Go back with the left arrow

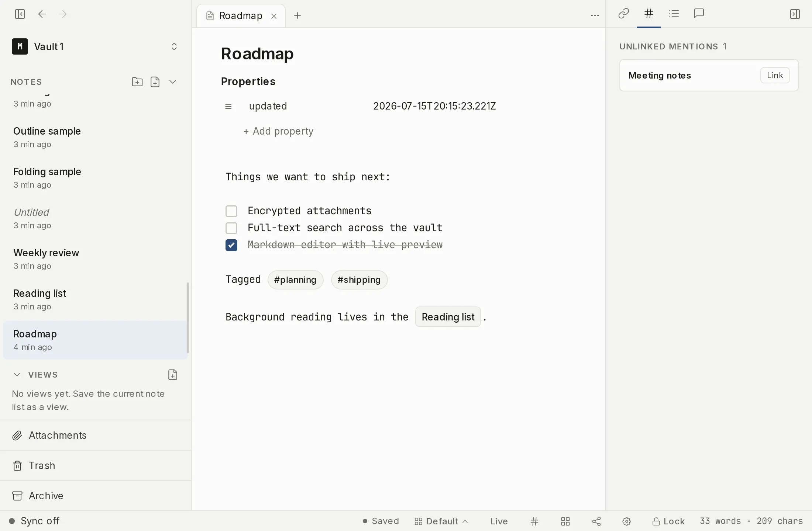pos(42,14)
